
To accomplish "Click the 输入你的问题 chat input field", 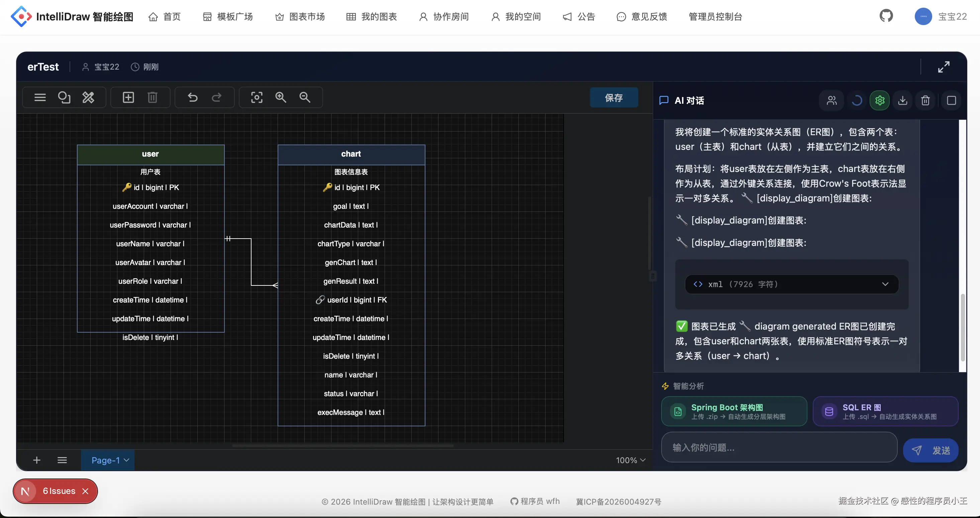I will tap(779, 447).
